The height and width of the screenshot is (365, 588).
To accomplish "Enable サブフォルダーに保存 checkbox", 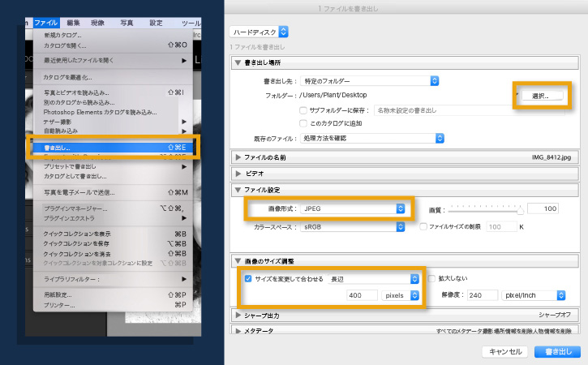I will tap(303, 110).
